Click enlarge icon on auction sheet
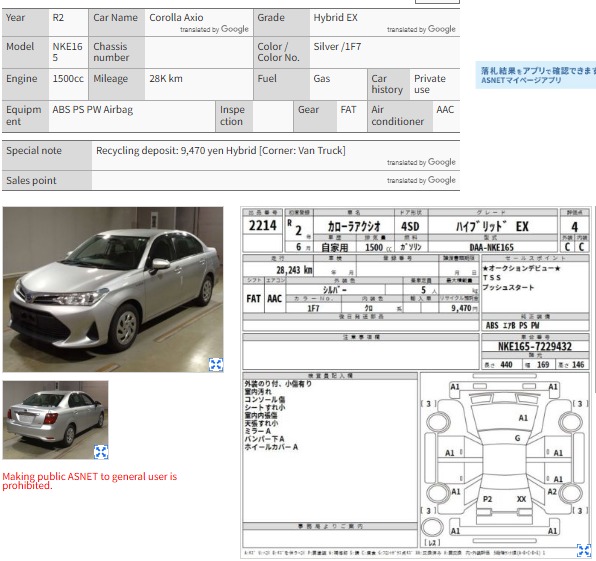This screenshot has width=596, height=561. 583,551
